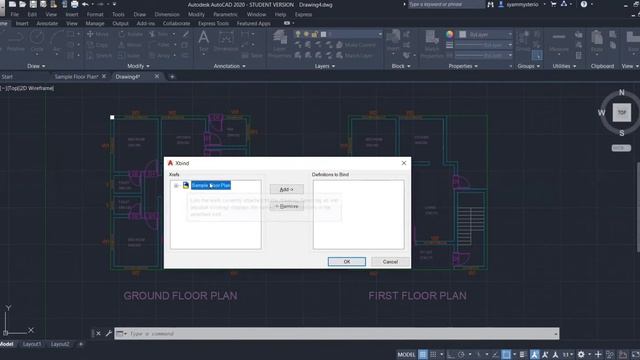Click the Match Properties icon
The height and width of the screenshot is (360, 640).
(432, 43)
